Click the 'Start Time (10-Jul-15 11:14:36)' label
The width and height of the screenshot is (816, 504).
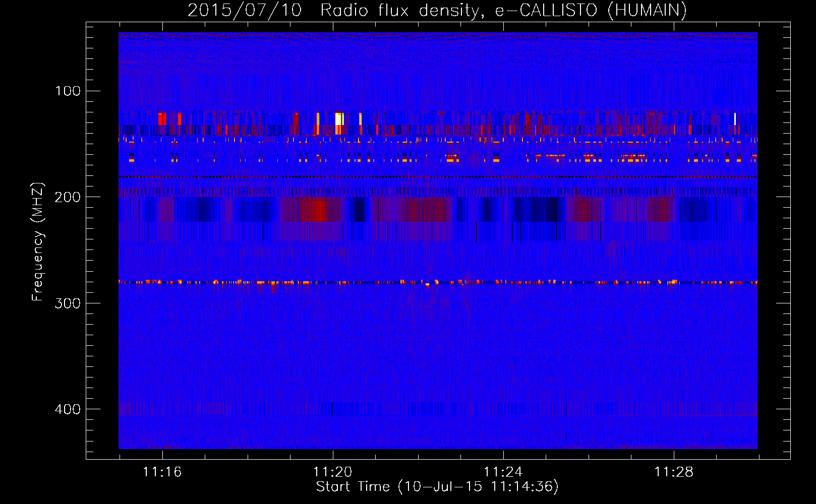pos(437,487)
